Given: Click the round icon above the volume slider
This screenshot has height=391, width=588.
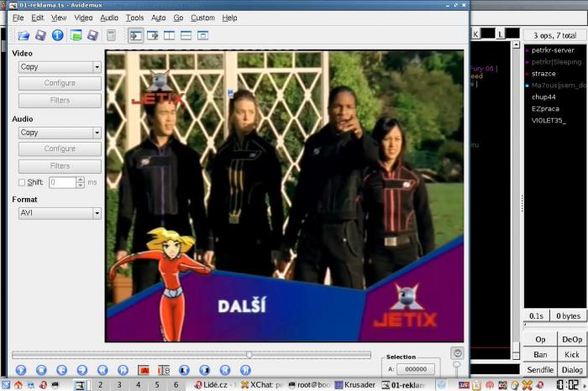Looking at the screenshot, I should [x=457, y=352].
